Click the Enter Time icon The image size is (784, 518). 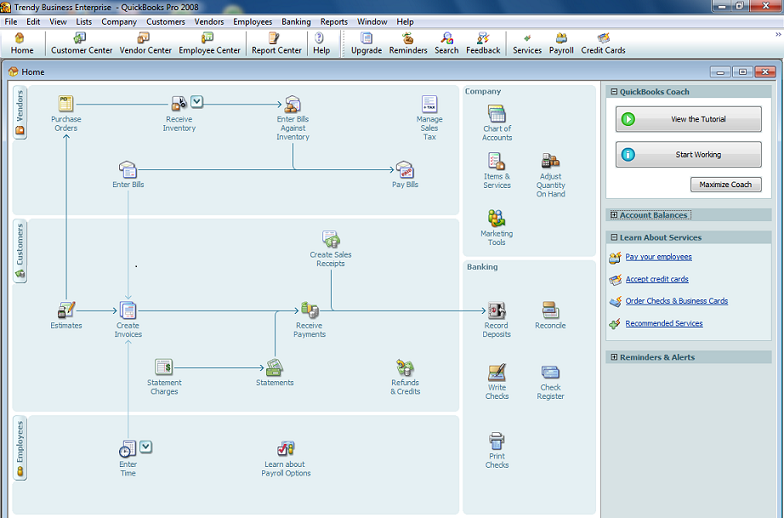128,448
